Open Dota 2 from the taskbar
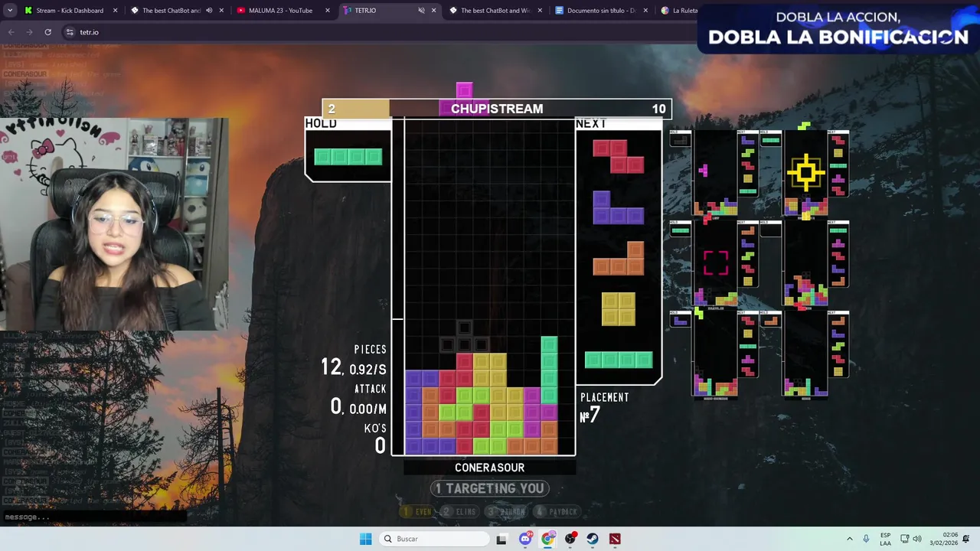This screenshot has height=551, width=980. [x=615, y=539]
